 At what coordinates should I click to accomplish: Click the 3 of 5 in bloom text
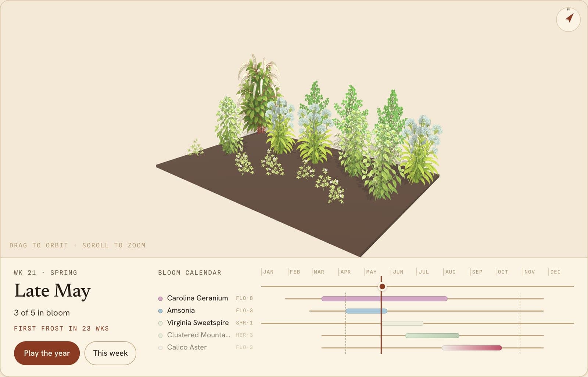coord(42,313)
